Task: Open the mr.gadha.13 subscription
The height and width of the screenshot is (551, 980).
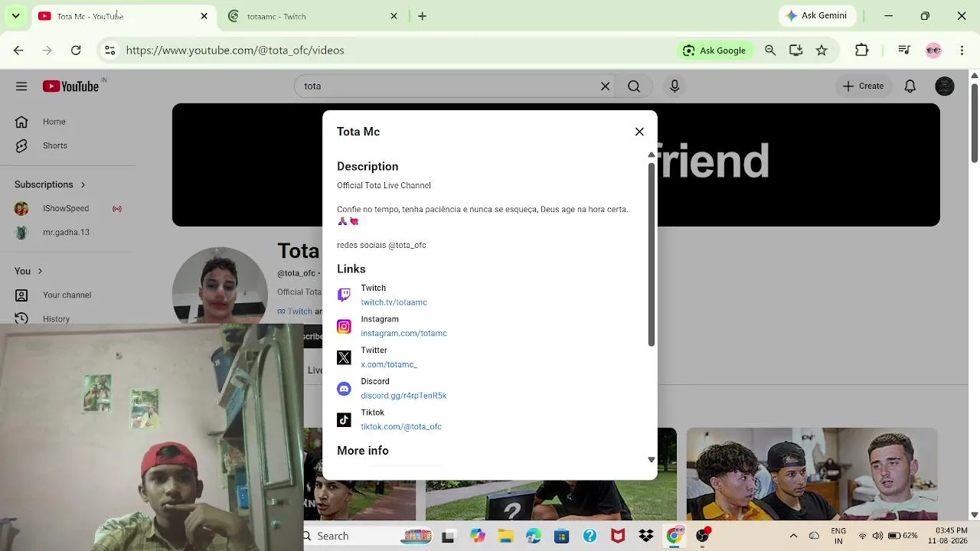Action: click(x=67, y=232)
